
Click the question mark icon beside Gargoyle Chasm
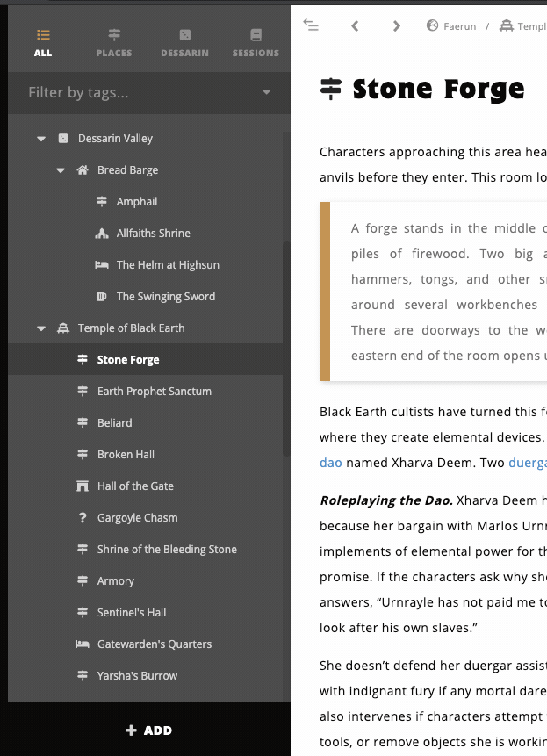click(83, 518)
